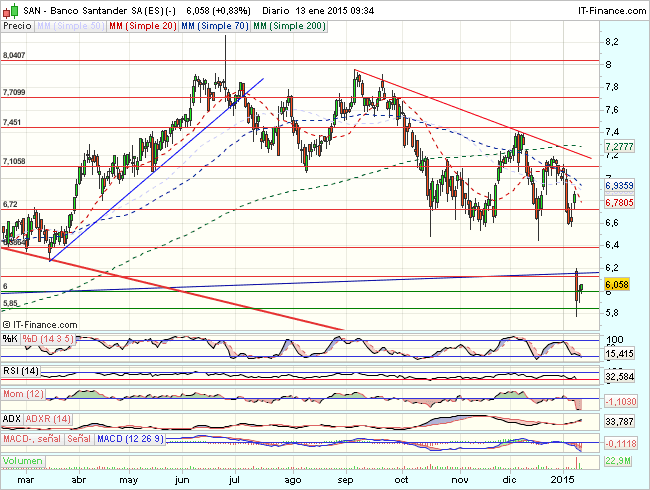Screen dimensions: 650x490
Task: Click the stochastic value 15,415
Action: [619, 354]
